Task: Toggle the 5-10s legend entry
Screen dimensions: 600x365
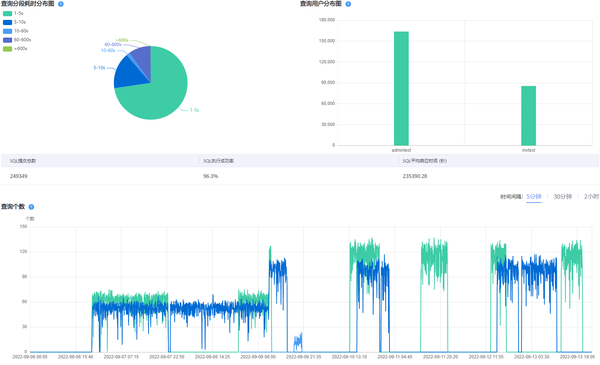Action: click(14, 22)
